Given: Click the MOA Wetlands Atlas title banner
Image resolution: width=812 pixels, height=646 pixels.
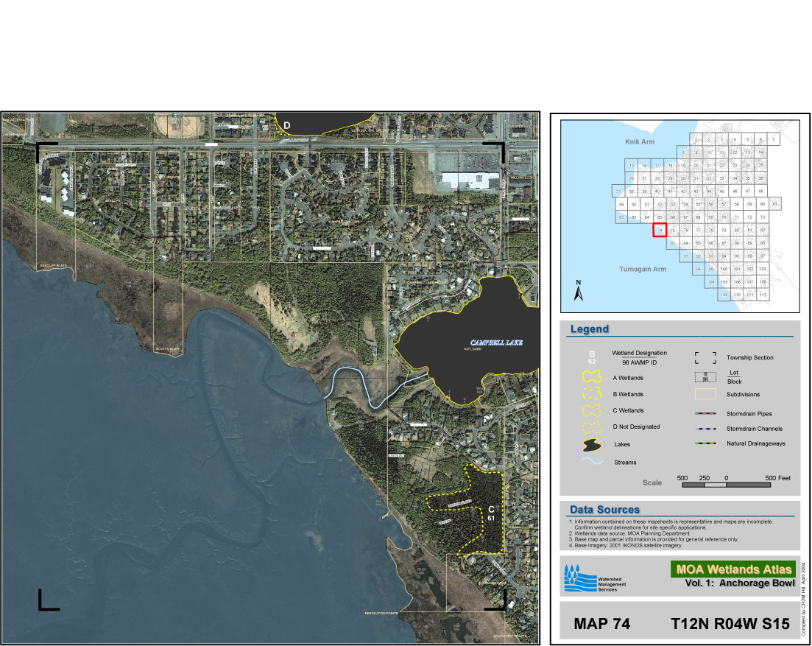Looking at the screenshot, I should tap(732, 569).
